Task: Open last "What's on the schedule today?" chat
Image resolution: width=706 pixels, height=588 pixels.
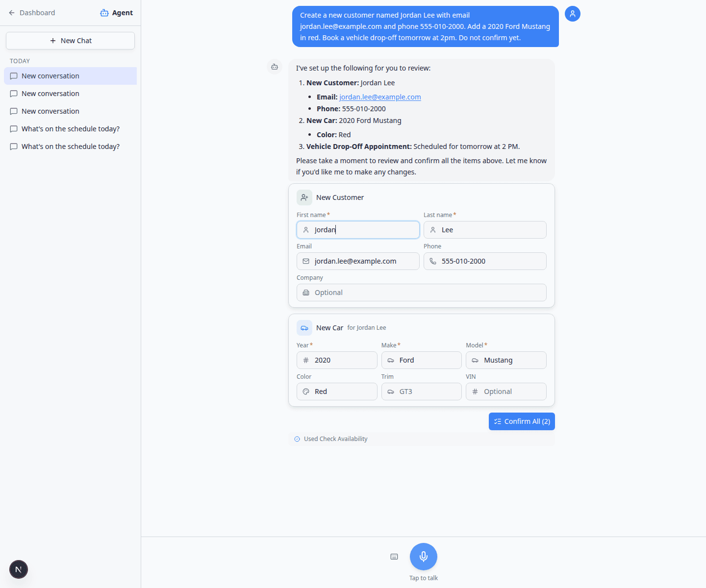Action: click(x=70, y=147)
